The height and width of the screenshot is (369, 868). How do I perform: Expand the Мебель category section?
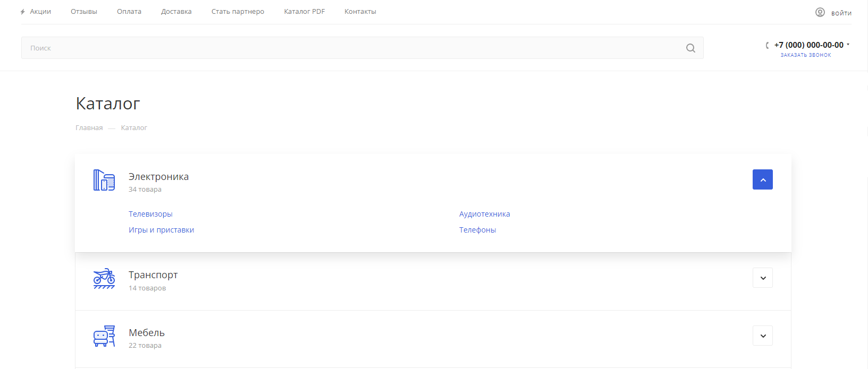pyautogui.click(x=762, y=336)
